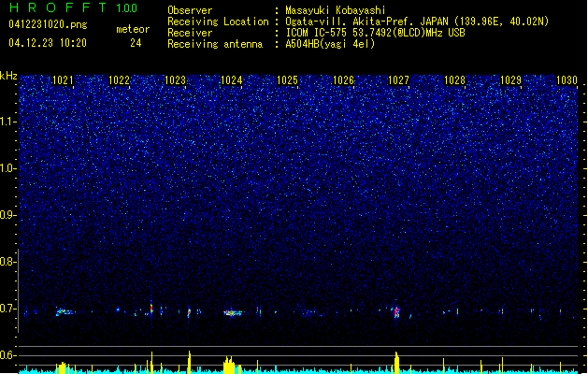Screen dimensions: 588x374
Task: Click the 1030 time marker
Action: 566,80
